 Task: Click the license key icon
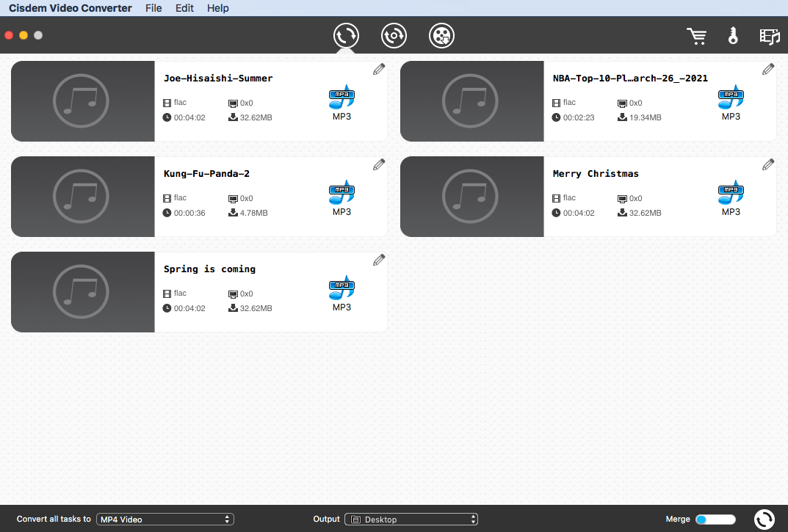click(x=733, y=36)
